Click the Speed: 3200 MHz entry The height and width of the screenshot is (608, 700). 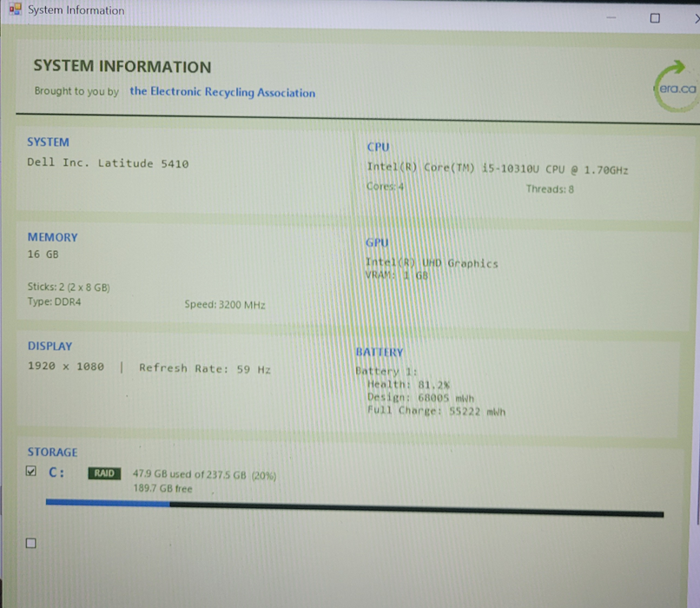225,305
